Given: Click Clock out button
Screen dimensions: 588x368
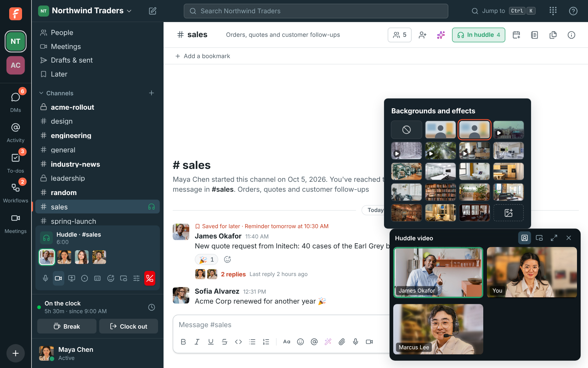Looking at the screenshot, I should [129, 326].
